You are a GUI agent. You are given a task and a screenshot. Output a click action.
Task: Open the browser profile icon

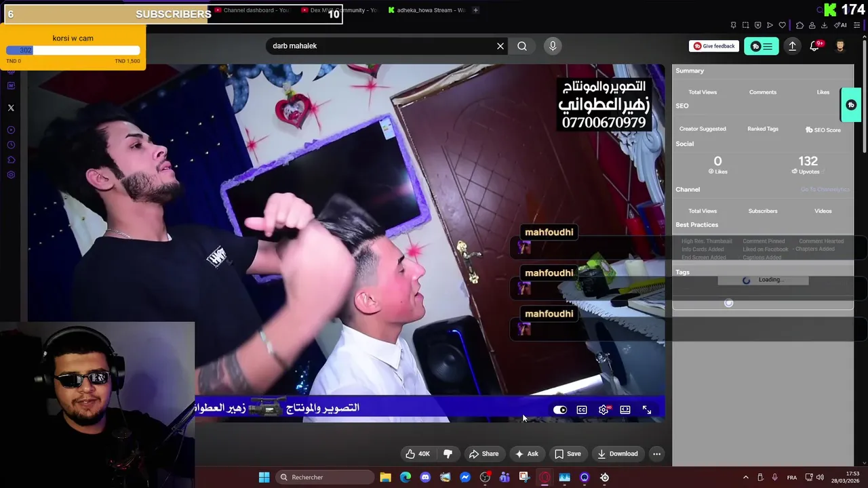click(x=812, y=26)
